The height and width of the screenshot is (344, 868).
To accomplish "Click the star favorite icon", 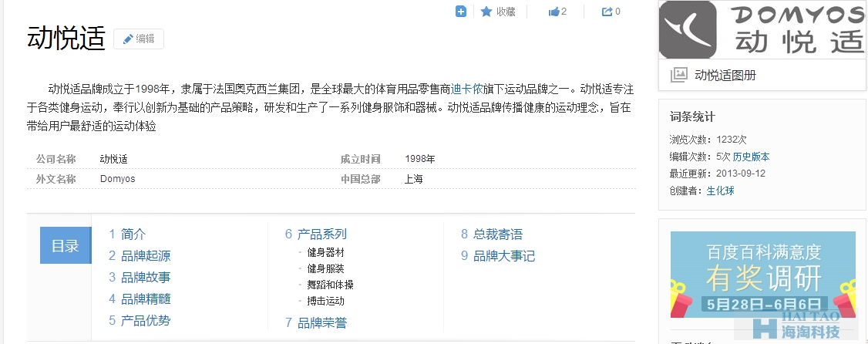I will click(486, 11).
